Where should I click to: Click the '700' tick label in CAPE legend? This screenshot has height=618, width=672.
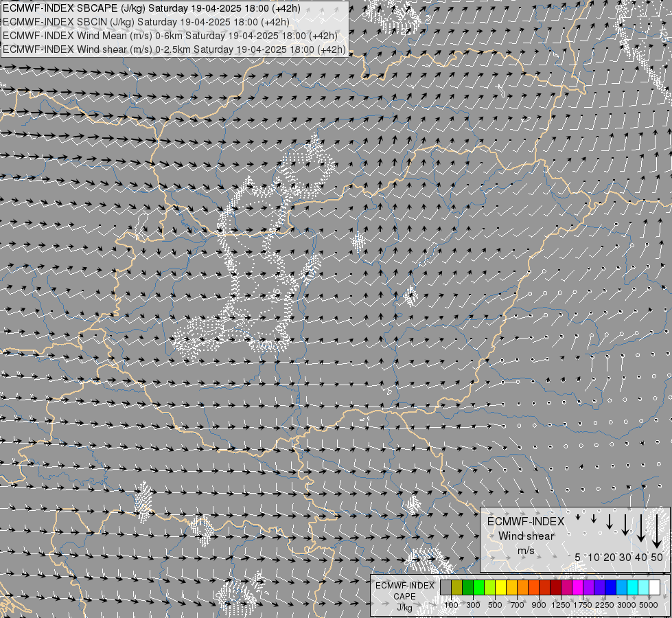(518, 605)
